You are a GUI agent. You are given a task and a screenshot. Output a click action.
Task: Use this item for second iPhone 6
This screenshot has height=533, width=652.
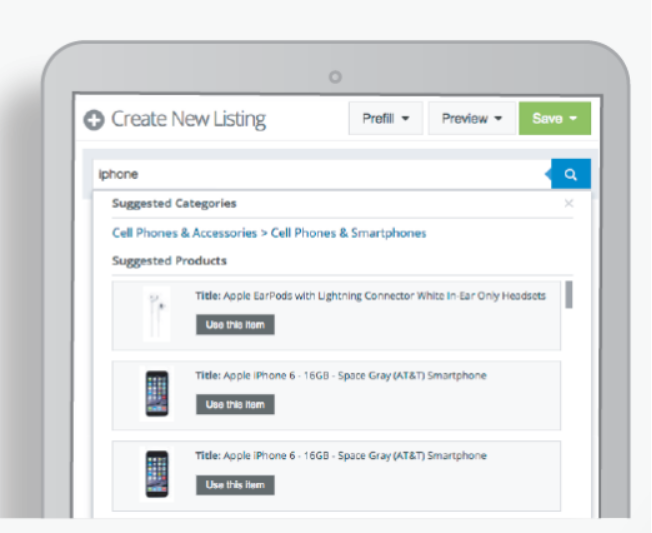click(x=235, y=485)
